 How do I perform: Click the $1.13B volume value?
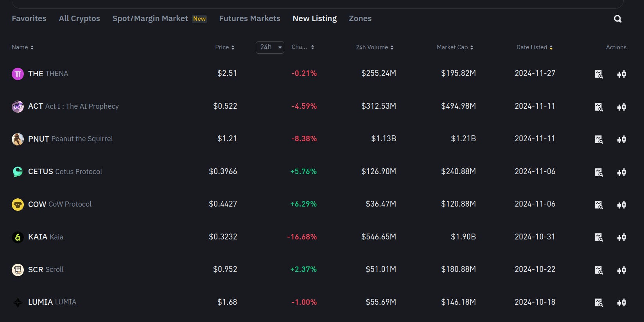[x=384, y=139]
